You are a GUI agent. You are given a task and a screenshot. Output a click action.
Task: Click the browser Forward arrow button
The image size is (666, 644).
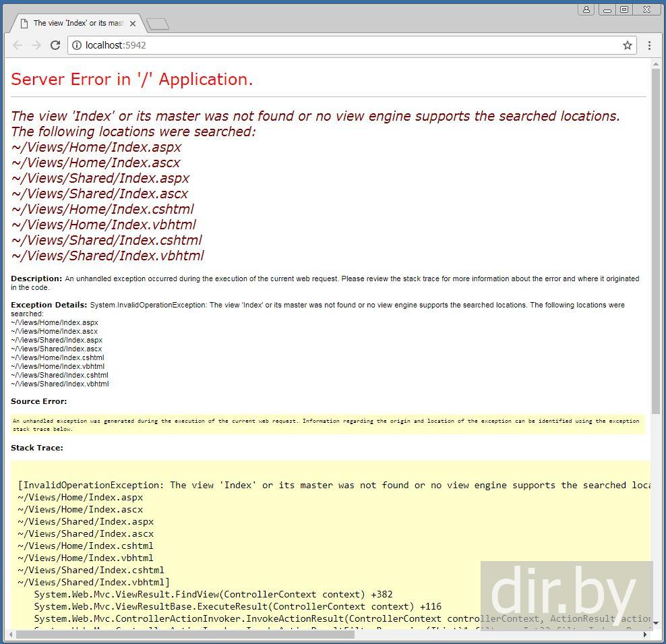tap(36, 45)
